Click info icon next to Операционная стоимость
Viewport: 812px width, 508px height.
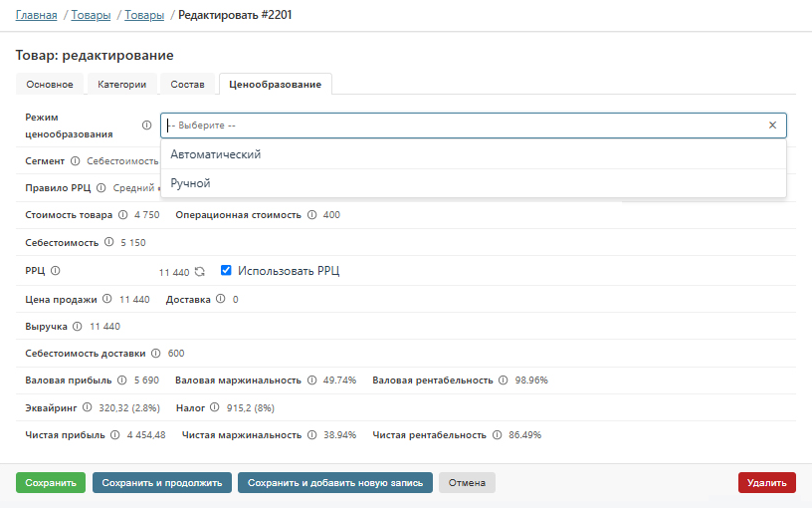coord(311,214)
